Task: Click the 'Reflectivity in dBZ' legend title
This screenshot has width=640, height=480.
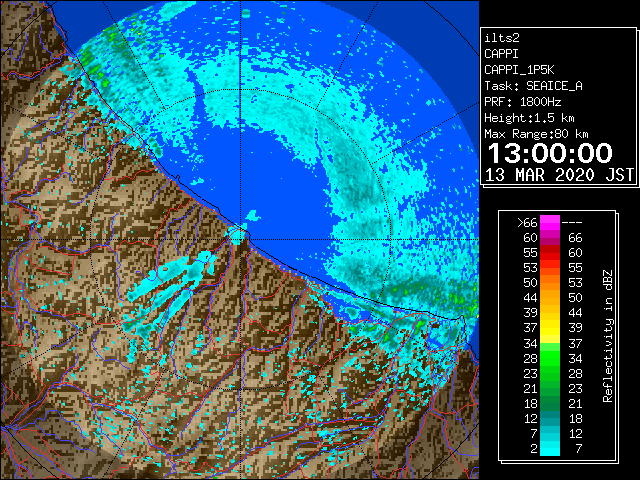Action: pyautogui.click(x=608, y=336)
